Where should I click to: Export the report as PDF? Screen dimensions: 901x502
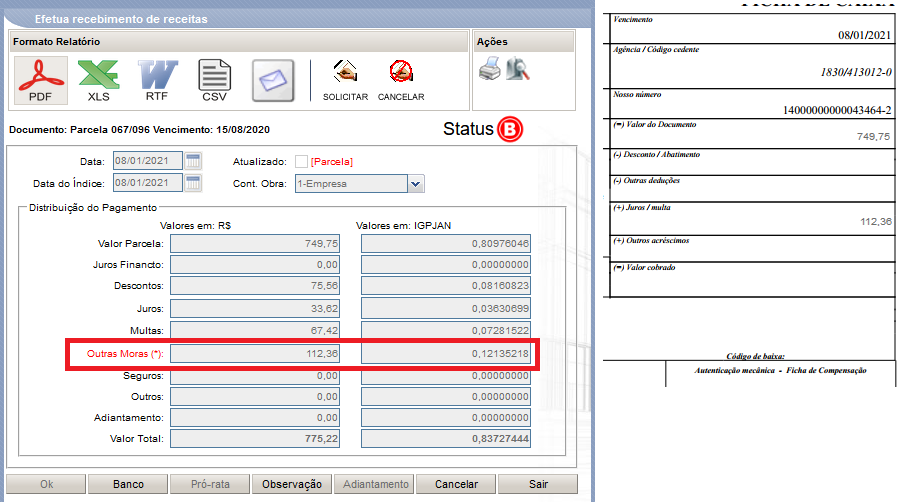(x=40, y=80)
